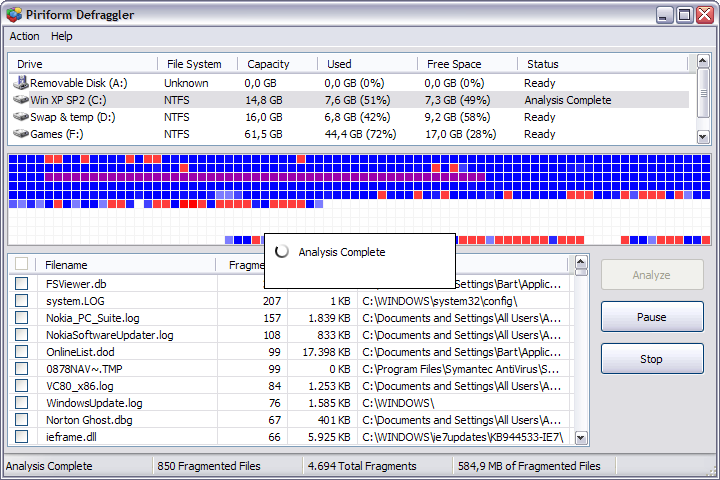The width and height of the screenshot is (720, 480).
Task: Click the 17.398 KB size value
Action: [x=326, y=352]
